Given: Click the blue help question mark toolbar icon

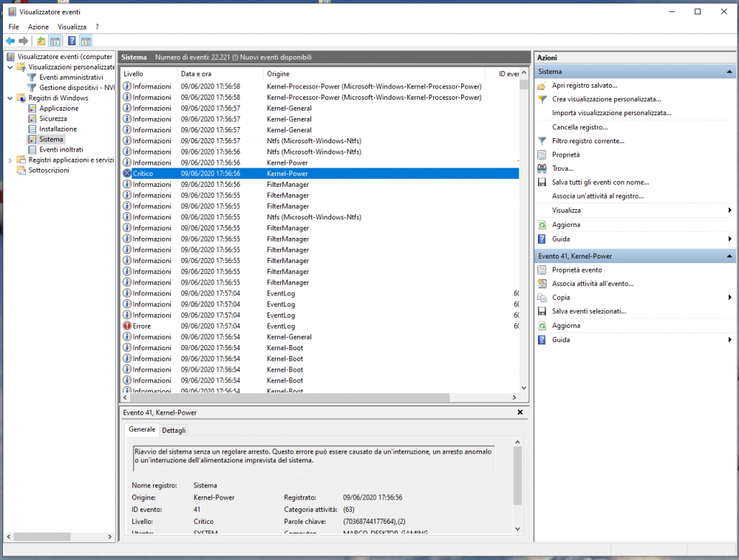Looking at the screenshot, I should 72,41.
